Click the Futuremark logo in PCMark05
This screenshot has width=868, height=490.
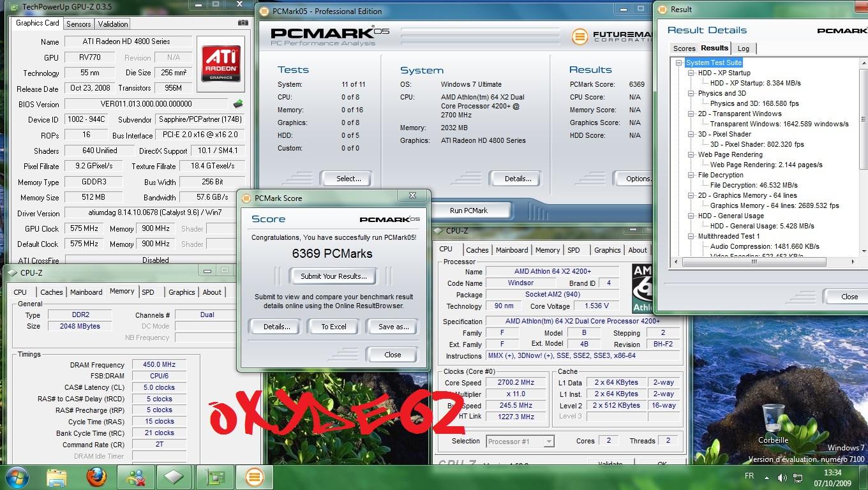click(580, 36)
